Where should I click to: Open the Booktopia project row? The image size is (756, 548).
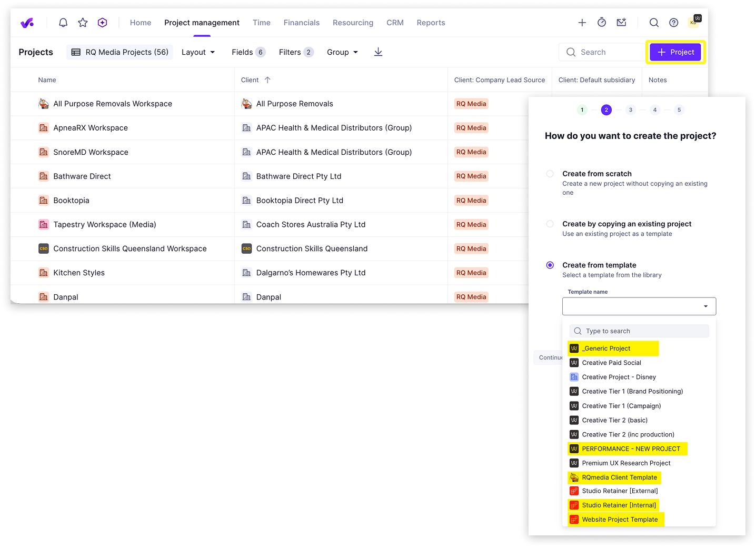coord(71,201)
